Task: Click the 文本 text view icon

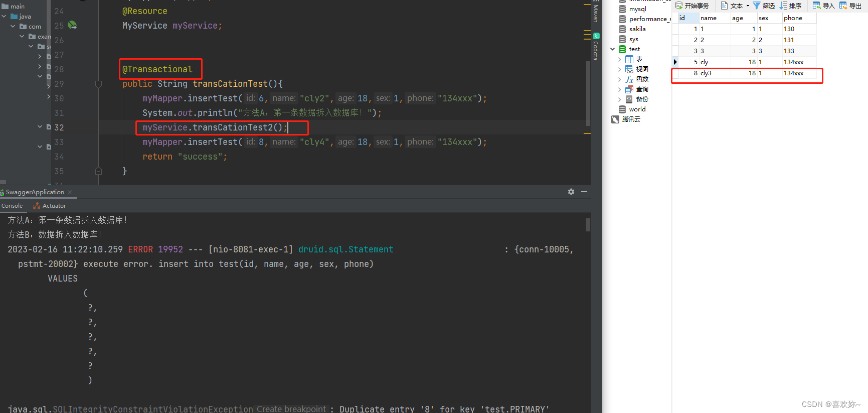Action: pos(724,6)
